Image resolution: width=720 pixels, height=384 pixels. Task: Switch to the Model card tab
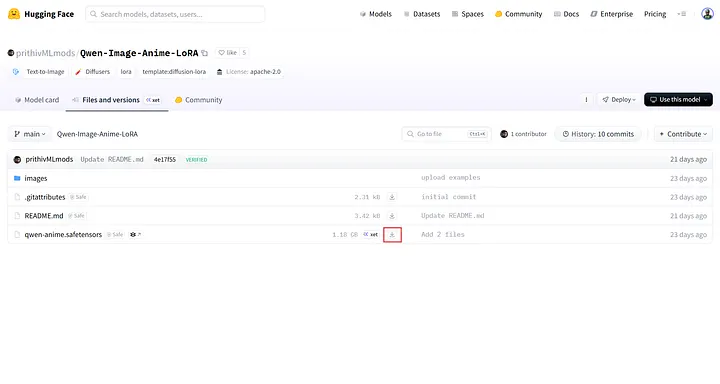(x=37, y=100)
